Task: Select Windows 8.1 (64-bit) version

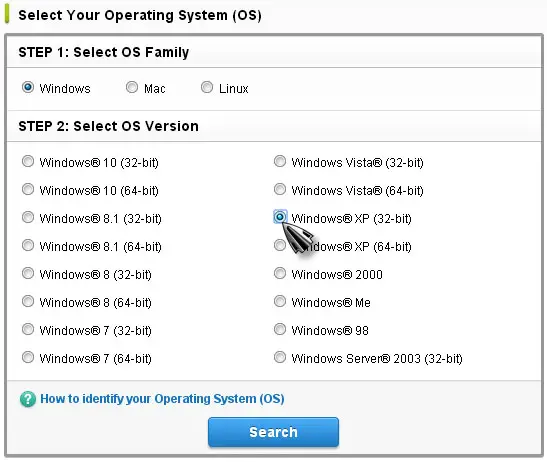Action: click(28, 245)
